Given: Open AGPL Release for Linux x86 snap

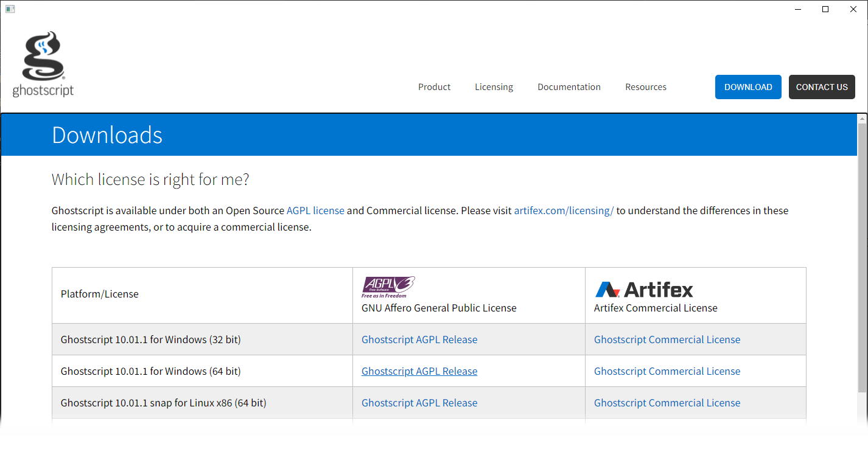Looking at the screenshot, I should click(x=419, y=402).
